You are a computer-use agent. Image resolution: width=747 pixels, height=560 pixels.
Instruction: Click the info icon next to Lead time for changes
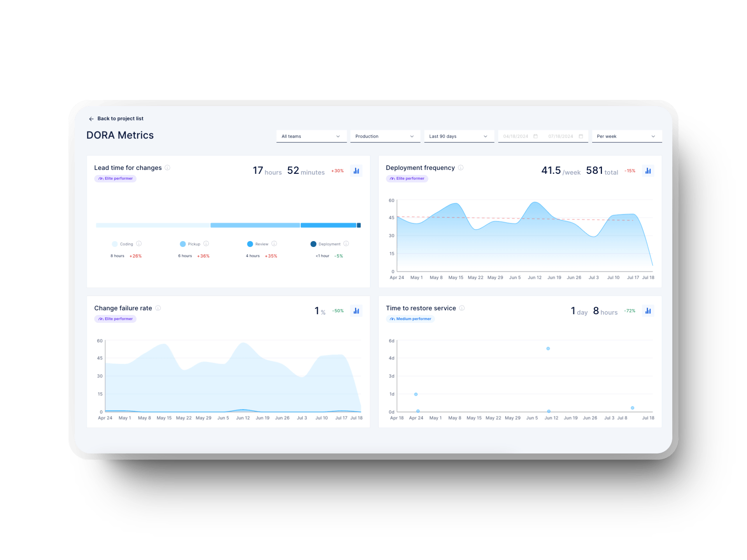(x=168, y=168)
